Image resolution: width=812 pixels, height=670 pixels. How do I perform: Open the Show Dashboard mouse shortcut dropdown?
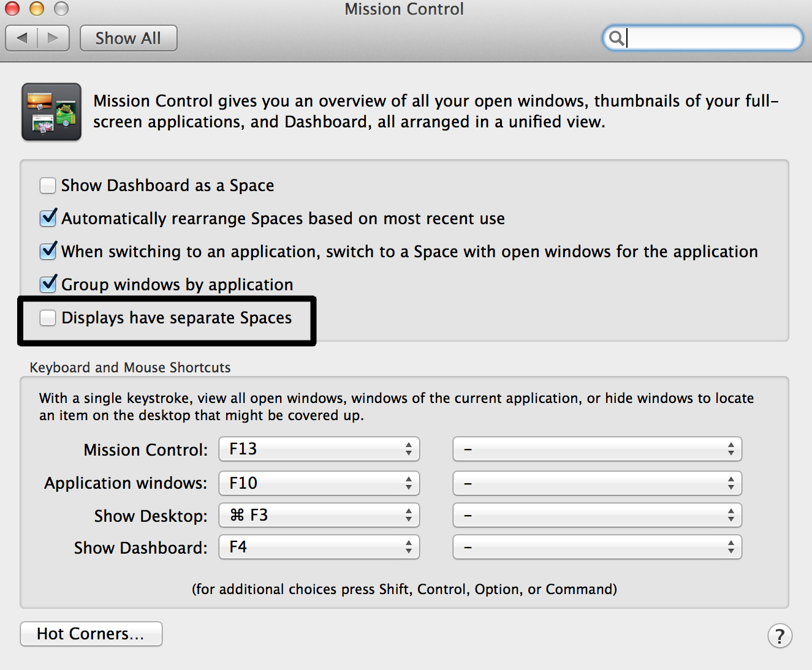pyautogui.click(x=598, y=547)
